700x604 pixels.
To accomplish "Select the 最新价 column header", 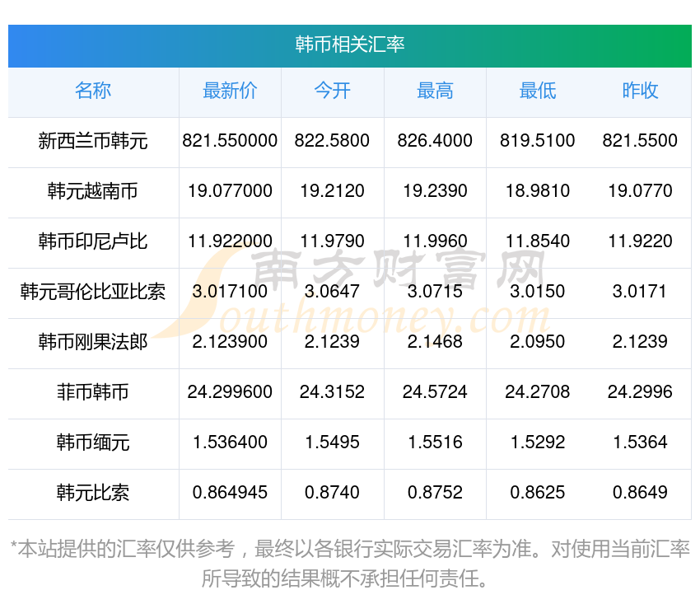I will 230,91.
